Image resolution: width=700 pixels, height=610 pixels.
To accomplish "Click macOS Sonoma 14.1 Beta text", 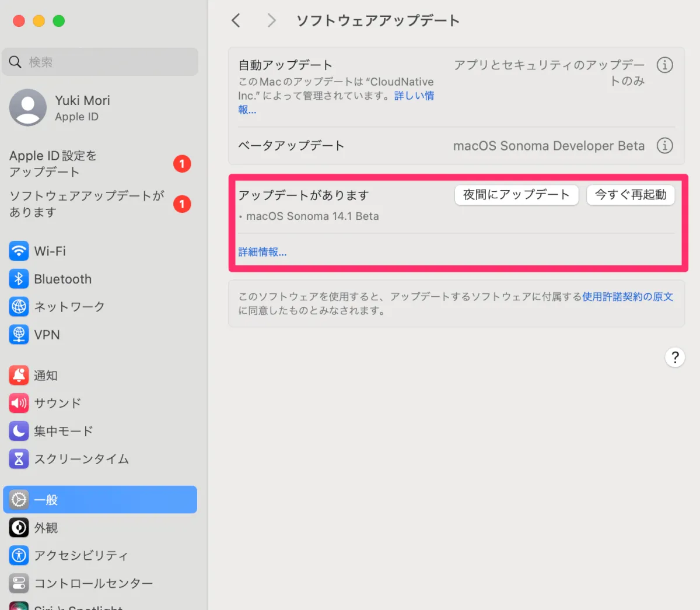I will pos(313,216).
